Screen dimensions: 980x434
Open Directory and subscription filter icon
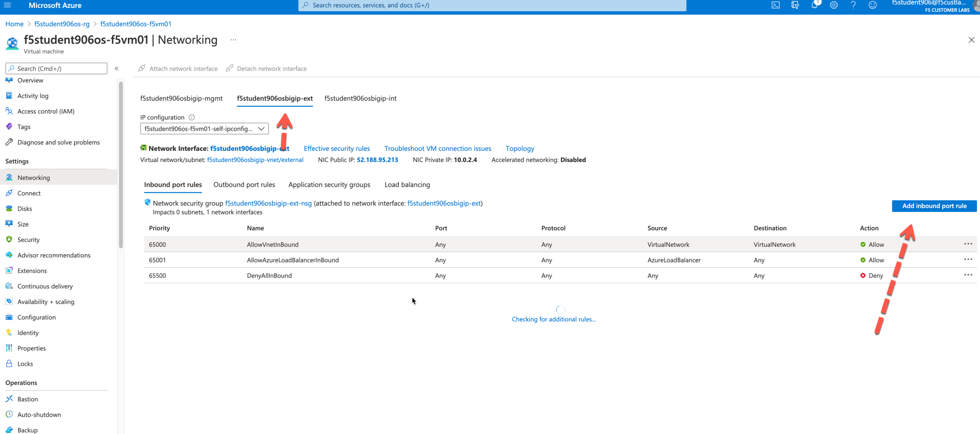coord(795,5)
